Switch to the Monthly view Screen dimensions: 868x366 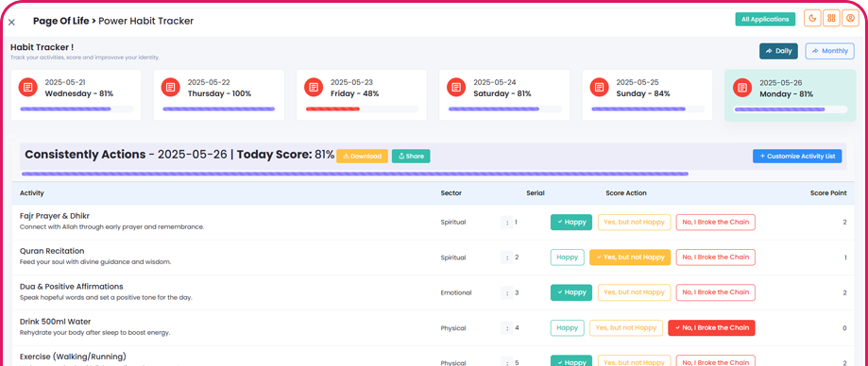click(829, 51)
